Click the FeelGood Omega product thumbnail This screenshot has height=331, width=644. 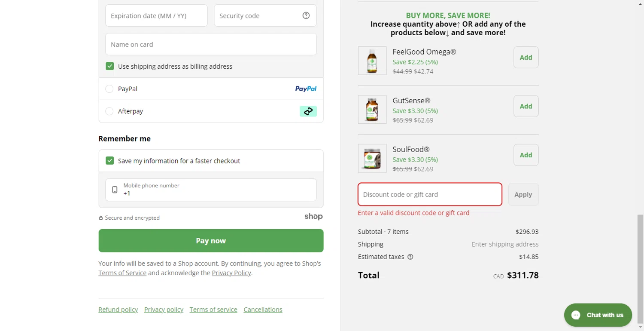pos(372,61)
